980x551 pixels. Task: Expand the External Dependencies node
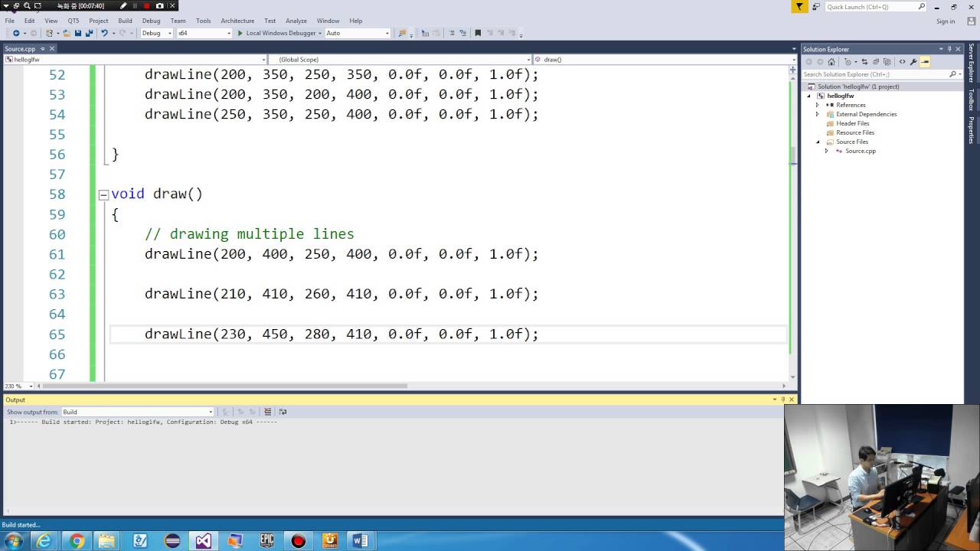pos(817,114)
